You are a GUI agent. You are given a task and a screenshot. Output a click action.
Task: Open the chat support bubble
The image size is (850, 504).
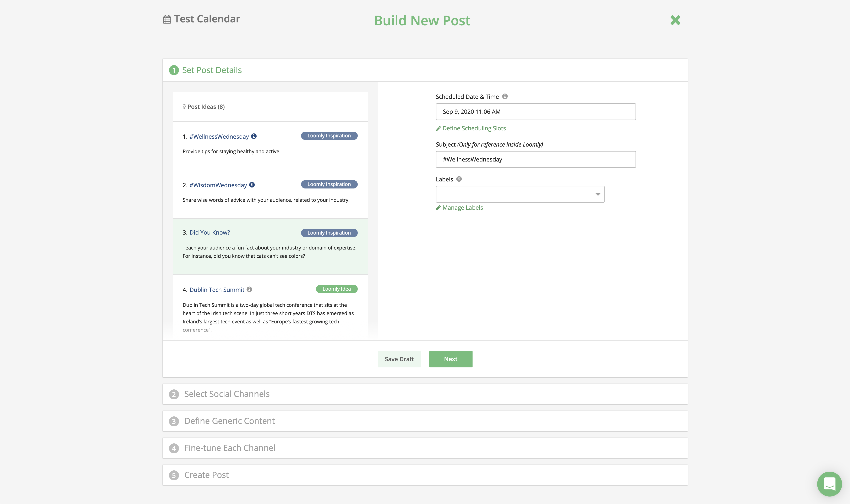pyautogui.click(x=829, y=484)
